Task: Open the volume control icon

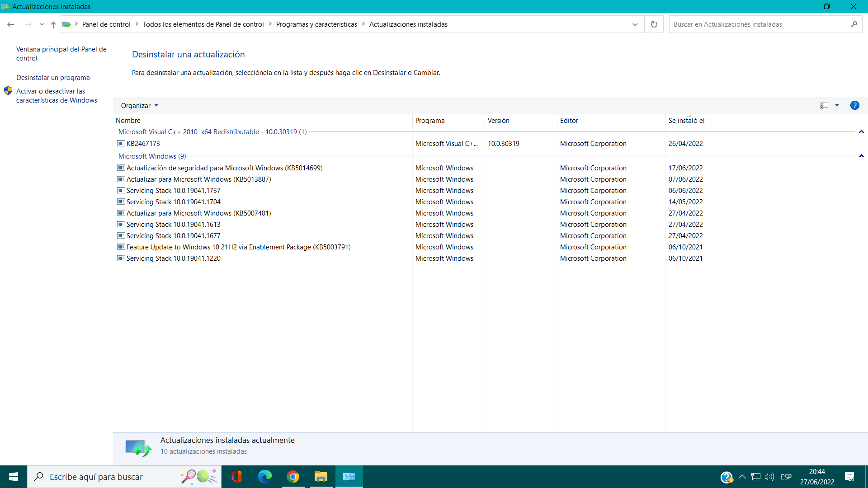Action: (769, 477)
